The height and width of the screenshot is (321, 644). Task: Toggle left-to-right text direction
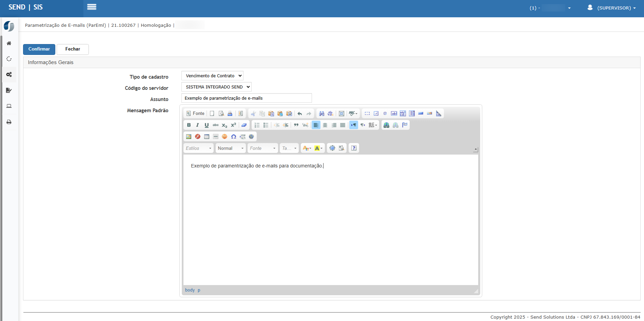click(354, 125)
